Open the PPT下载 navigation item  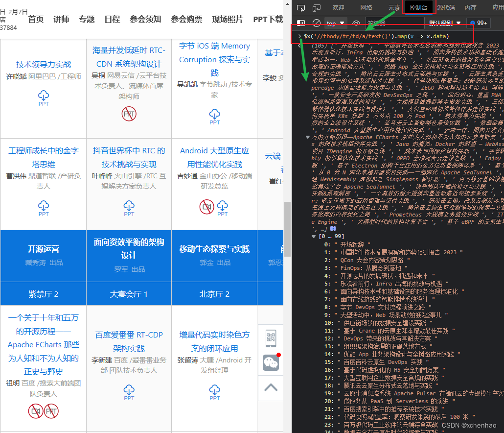(268, 19)
